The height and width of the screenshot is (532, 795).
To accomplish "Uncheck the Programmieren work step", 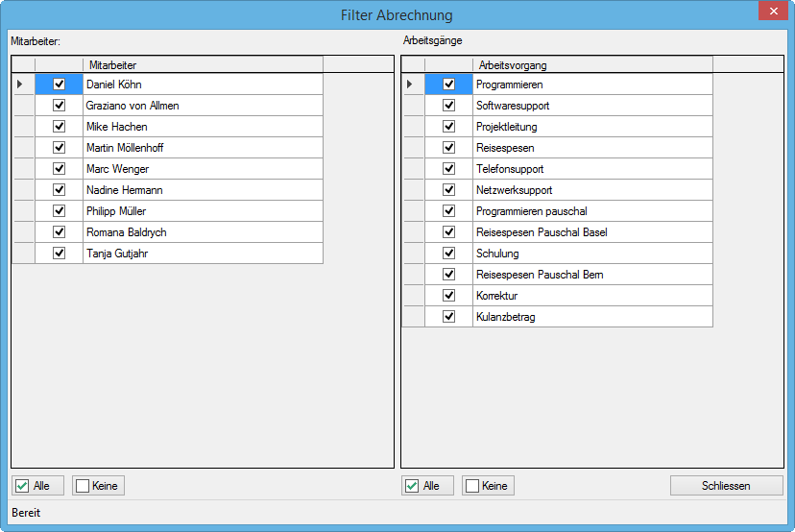I will pyautogui.click(x=448, y=85).
